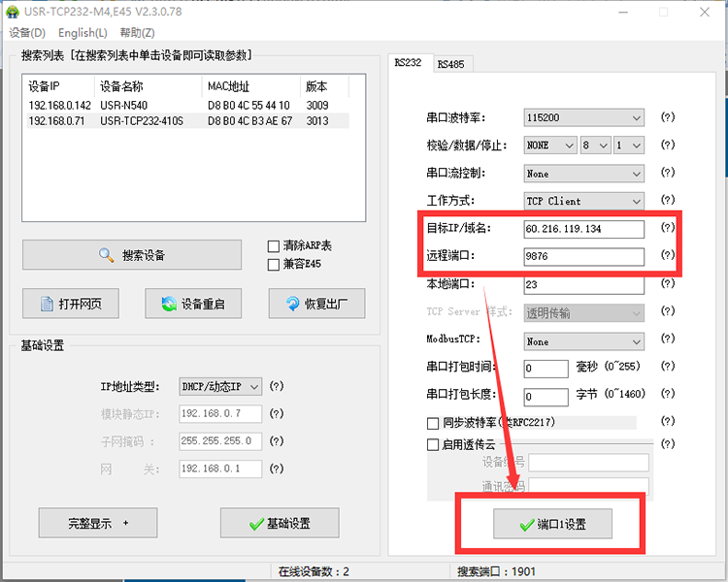The width and height of the screenshot is (728, 582).
Task: Switch to the RS485 tab
Action: pyautogui.click(x=450, y=64)
